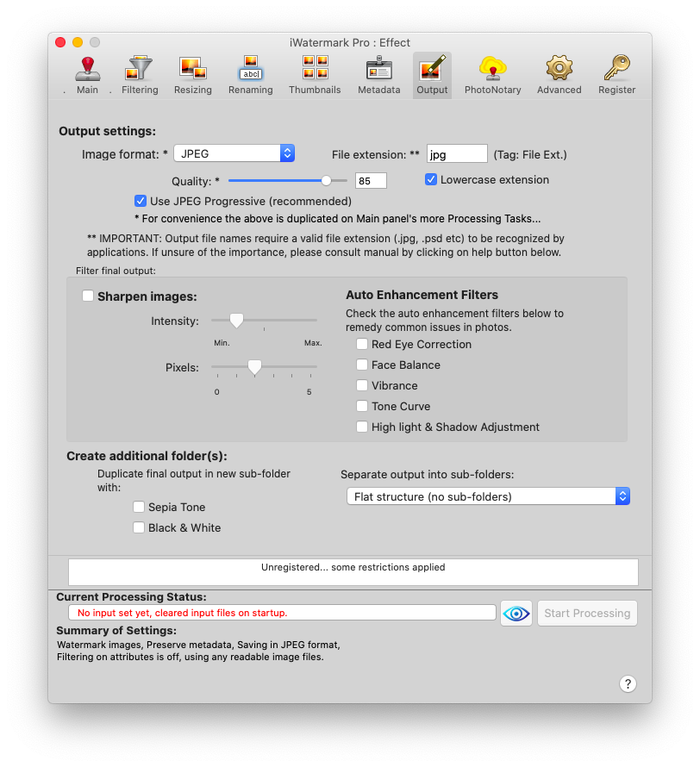The image size is (700, 767).
Task: Click the Unregistered restrictions notice box
Action: [353, 572]
